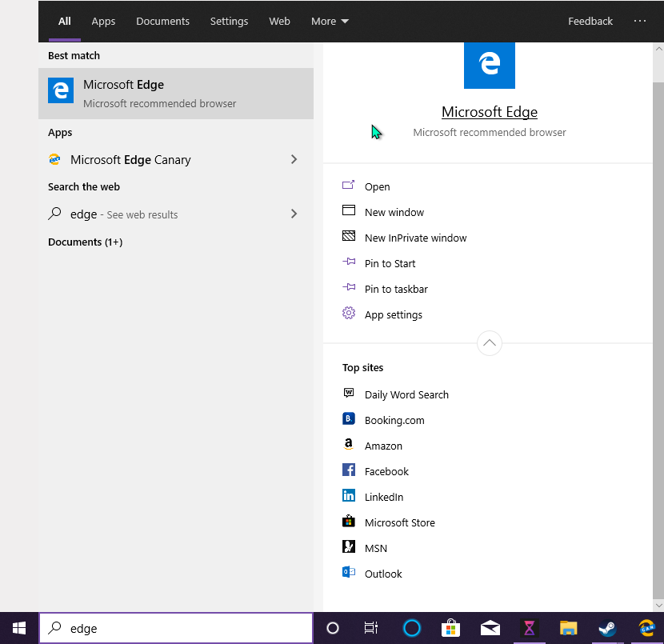The image size is (664, 644).
Task: Select Pin to Start
Action: point(390,263)
